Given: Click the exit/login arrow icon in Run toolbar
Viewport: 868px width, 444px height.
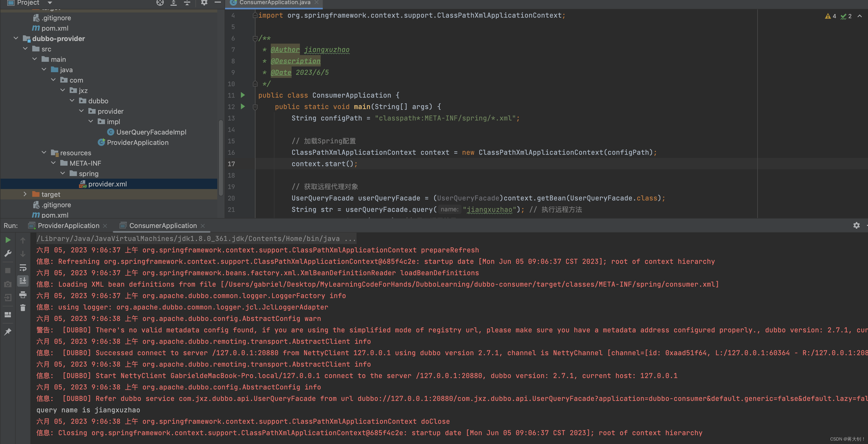Looking at the screenshot, I should [8, 298].
